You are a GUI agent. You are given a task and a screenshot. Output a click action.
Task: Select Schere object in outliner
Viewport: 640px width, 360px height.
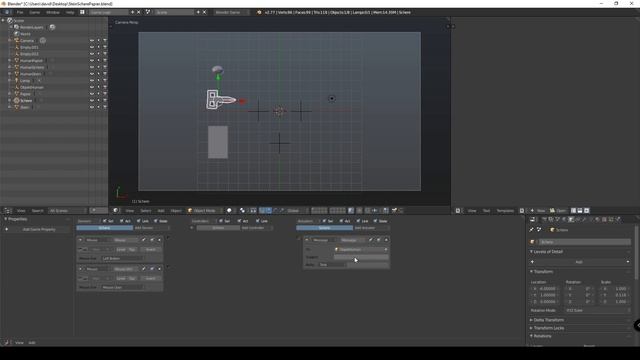[x=26, y=100]
